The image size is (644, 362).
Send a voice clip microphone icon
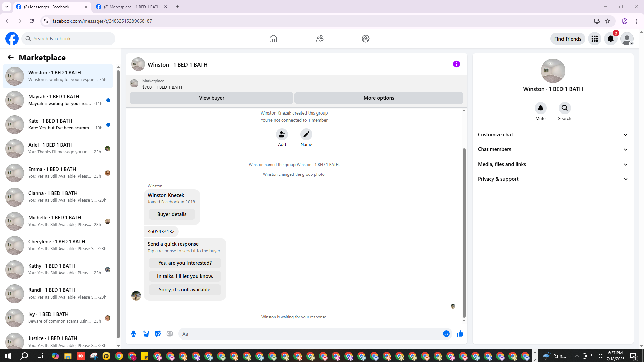[133, 334]
